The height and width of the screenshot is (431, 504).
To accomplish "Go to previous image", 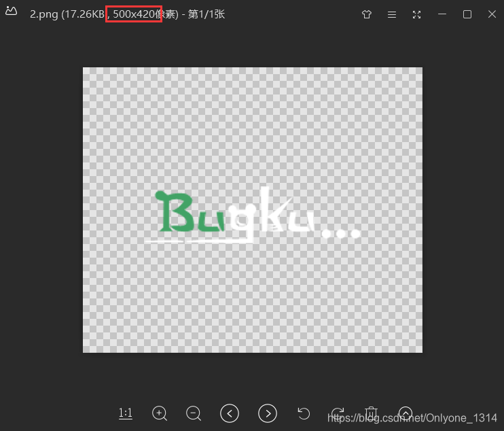I will point(230,413).
